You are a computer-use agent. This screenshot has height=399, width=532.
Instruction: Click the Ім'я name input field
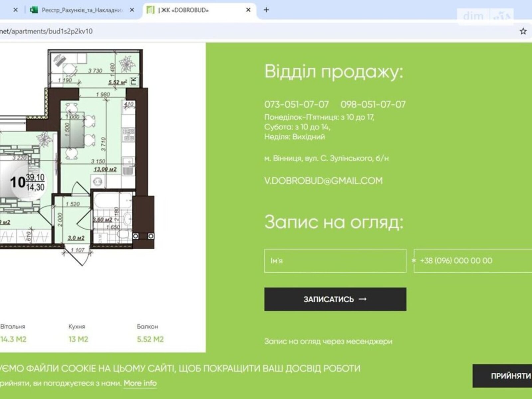335,261
